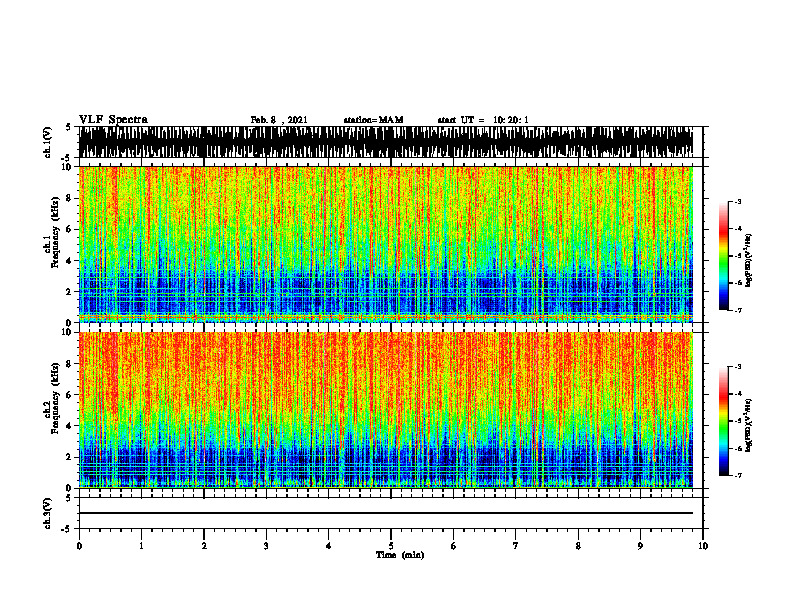The height and width of the screenshot is (612, 792).
Task: Click the ch.1 frequency tick label '8'
Action: point(70,198)
